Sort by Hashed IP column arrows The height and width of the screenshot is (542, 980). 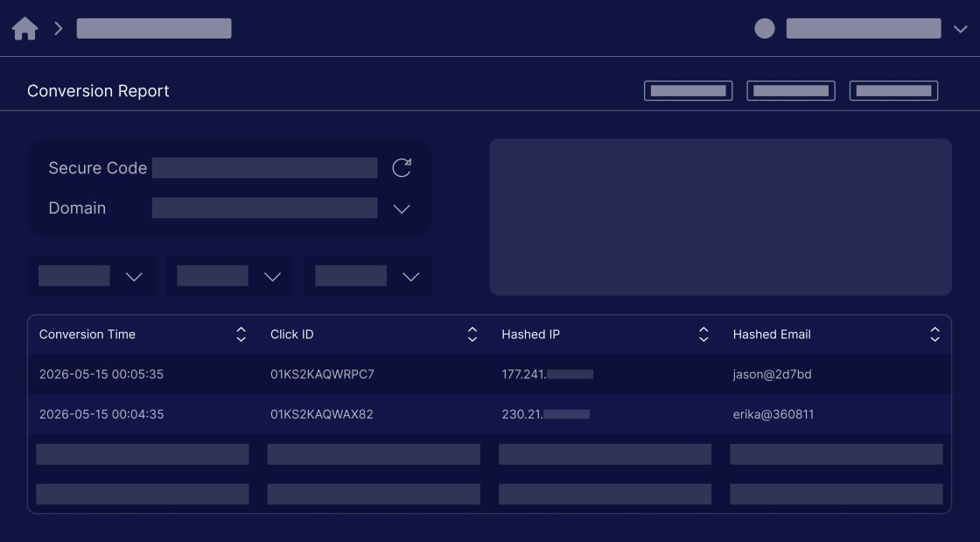click(x=703, y=334)
